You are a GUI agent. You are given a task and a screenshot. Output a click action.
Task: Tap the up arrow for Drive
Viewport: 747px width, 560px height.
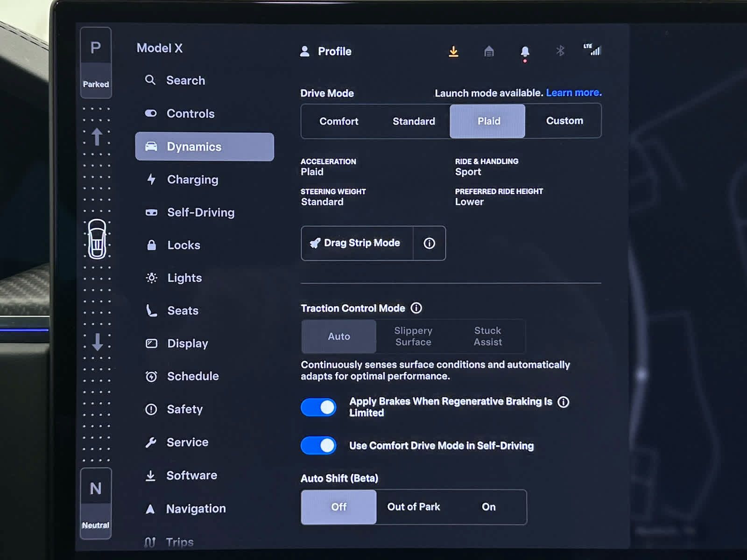[x=97, y=137]
